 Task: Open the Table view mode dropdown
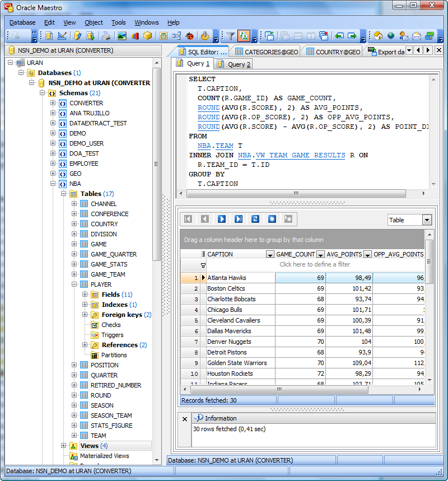pyautogui.click(x=427, y=220)
